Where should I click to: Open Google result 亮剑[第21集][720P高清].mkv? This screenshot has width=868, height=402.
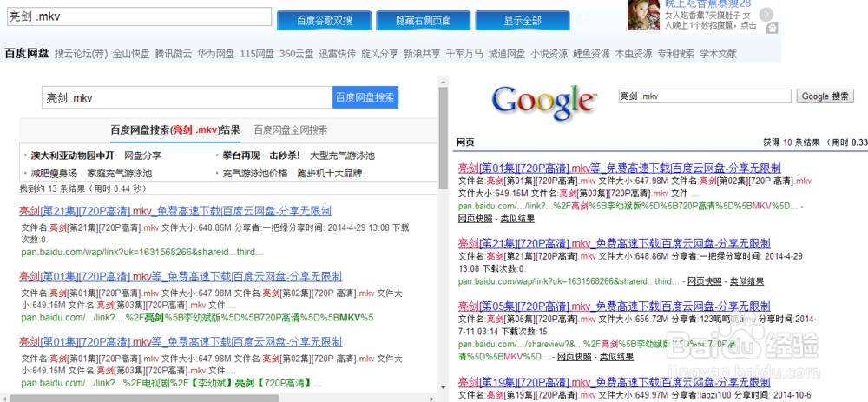(615, 243)
